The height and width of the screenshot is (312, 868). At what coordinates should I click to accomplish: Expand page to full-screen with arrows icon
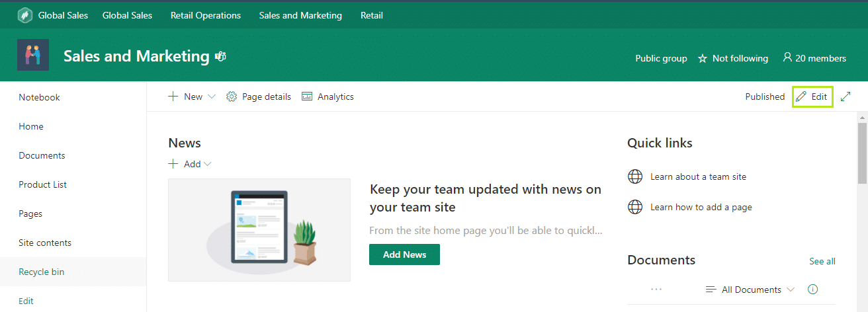pyautogui.click(x=846, y=97)
